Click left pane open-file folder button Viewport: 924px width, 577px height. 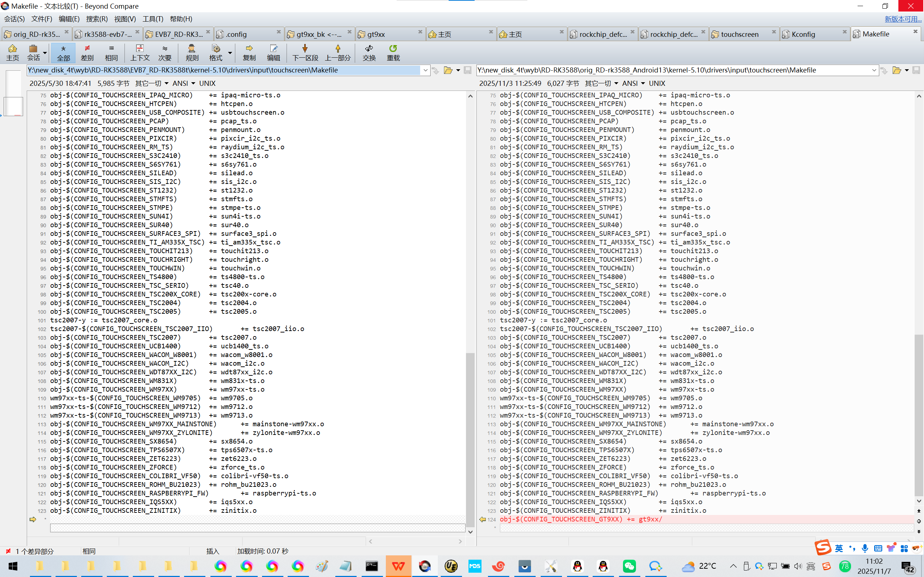[448, 70]
